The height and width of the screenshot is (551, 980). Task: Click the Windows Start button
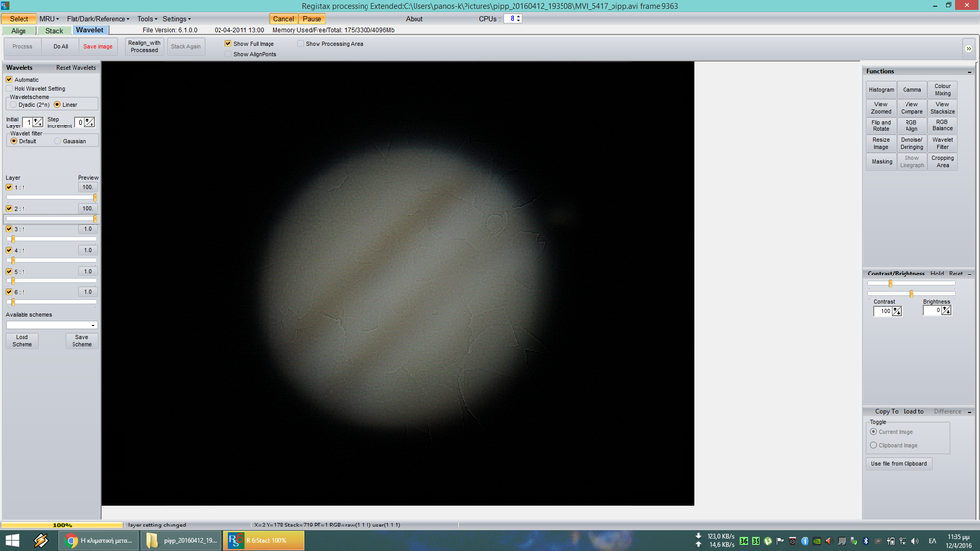(x=13, y=540)
